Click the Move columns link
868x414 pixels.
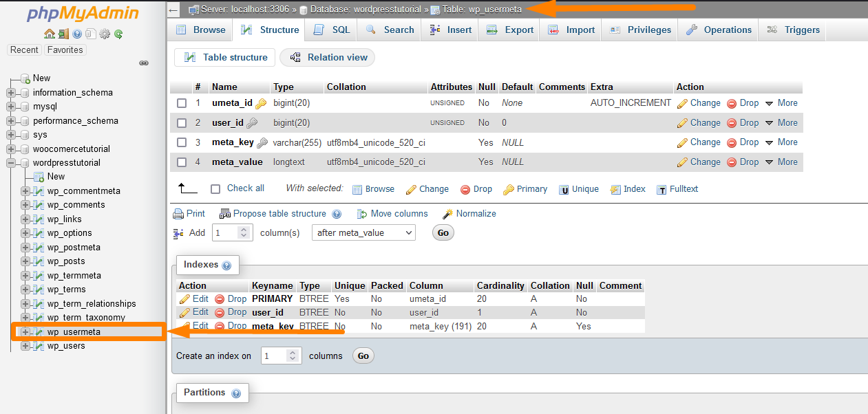coord(392,214)
